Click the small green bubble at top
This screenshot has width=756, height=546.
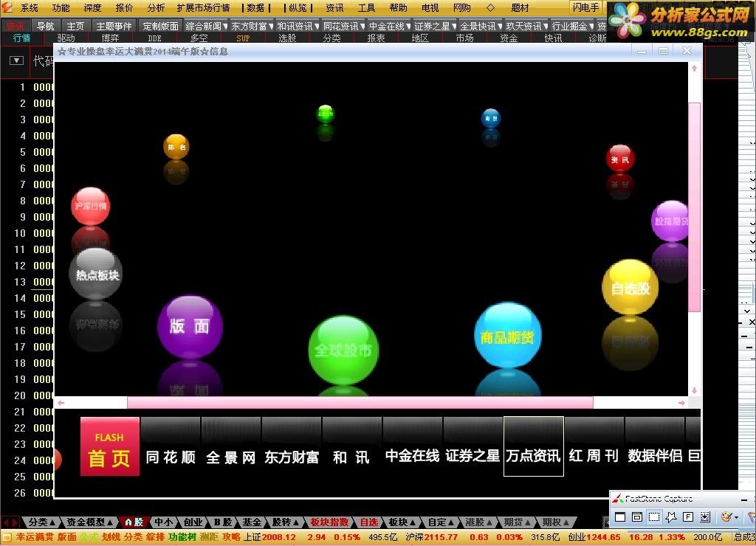(x=326, y=114)
